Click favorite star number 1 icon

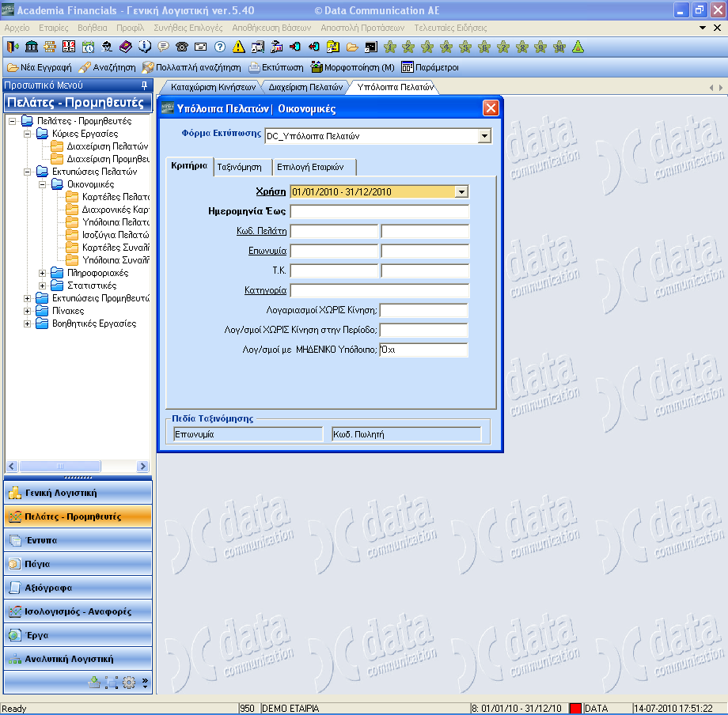[x=390, y=47]
